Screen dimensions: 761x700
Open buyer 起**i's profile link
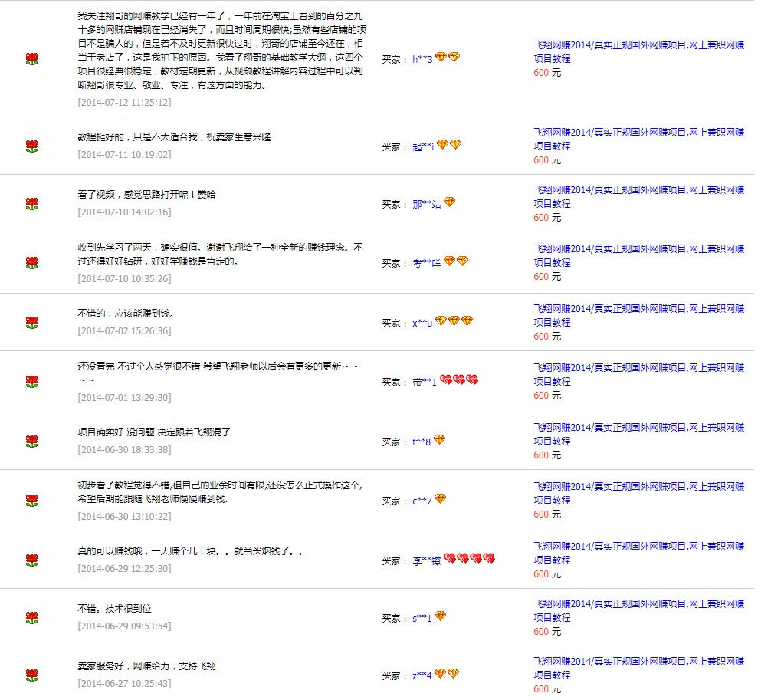coord(423,146)
